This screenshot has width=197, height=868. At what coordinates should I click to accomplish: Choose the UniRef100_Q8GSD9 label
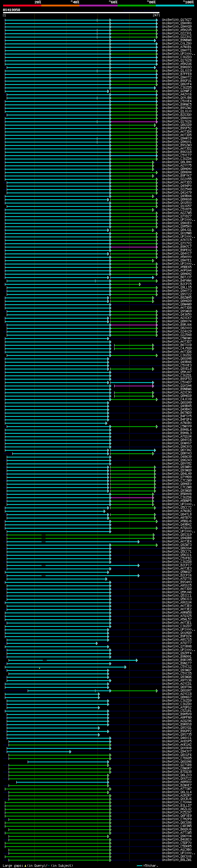pyautogui.click(x=176, y=125)
